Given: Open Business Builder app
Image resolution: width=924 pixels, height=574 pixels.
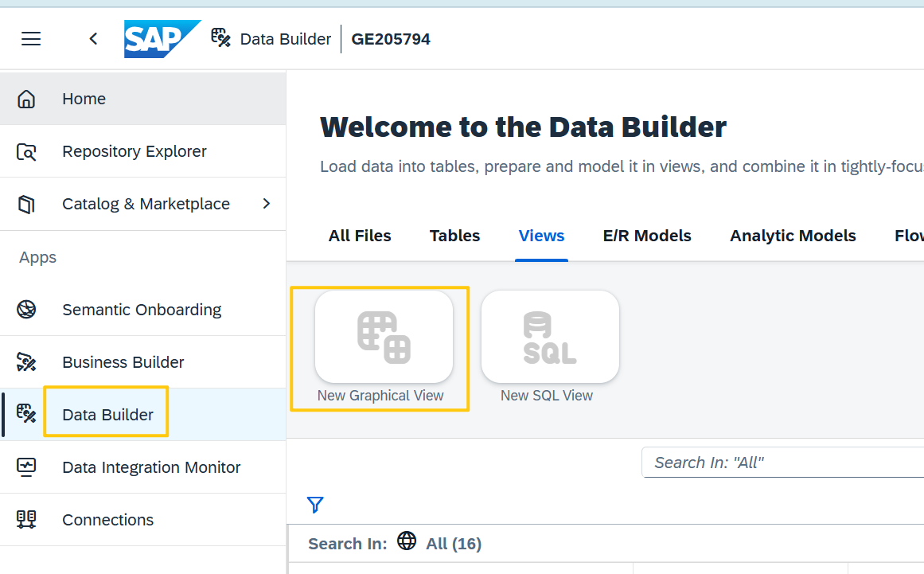Looking at the screenshot, I should click(142, 362).
